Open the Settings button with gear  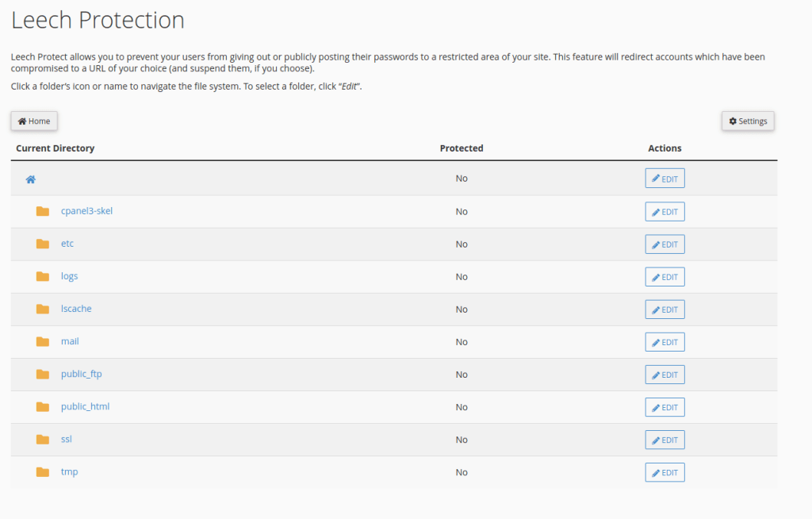(748, 121)
